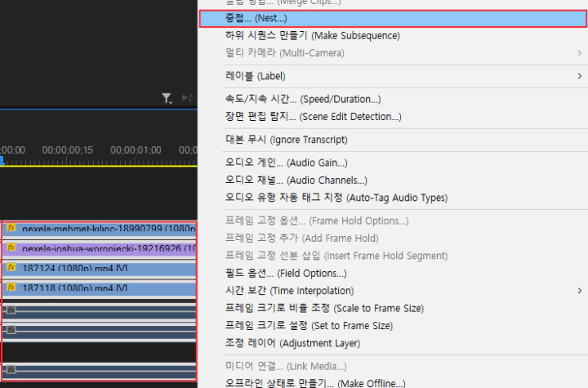Expand the Multi-Camera submenu arrow
Image resolution: width=588 pixels, height=388 pixels.
coord(580,53)
